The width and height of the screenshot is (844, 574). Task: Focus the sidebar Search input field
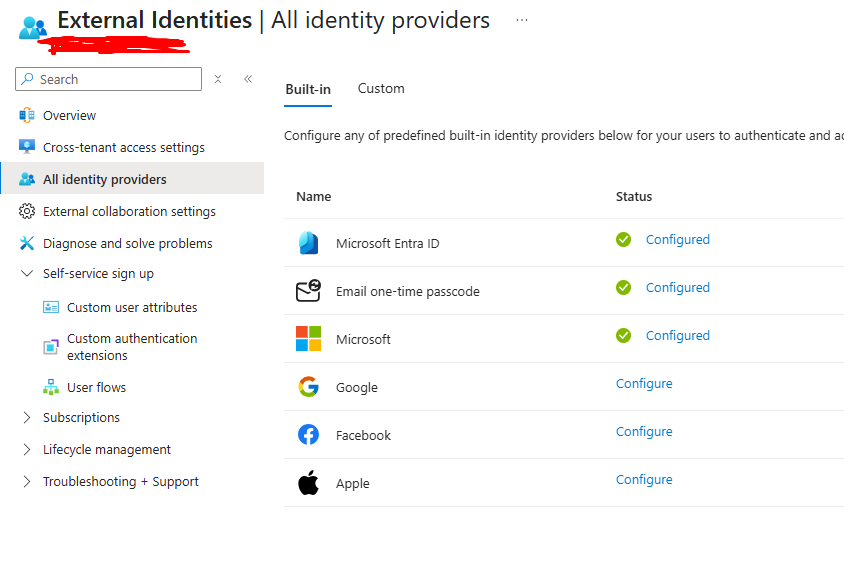108,79
